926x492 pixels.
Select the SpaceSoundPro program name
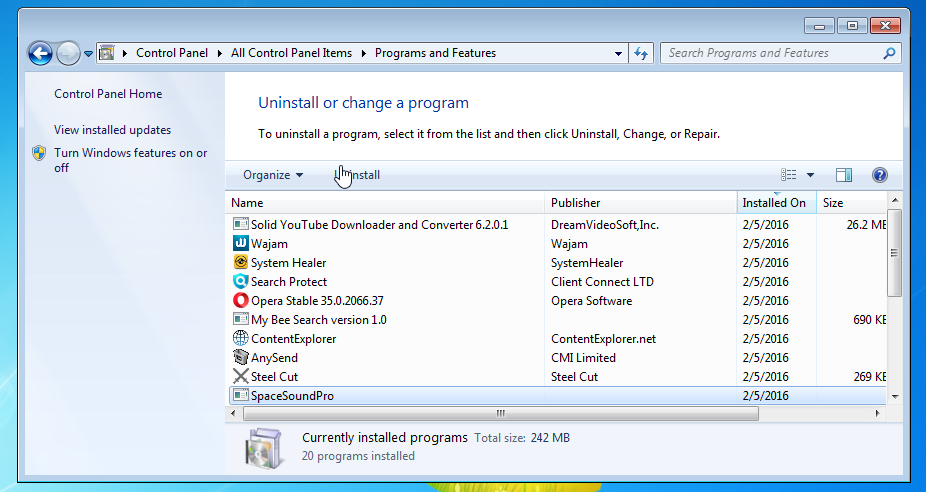point(292,396)
